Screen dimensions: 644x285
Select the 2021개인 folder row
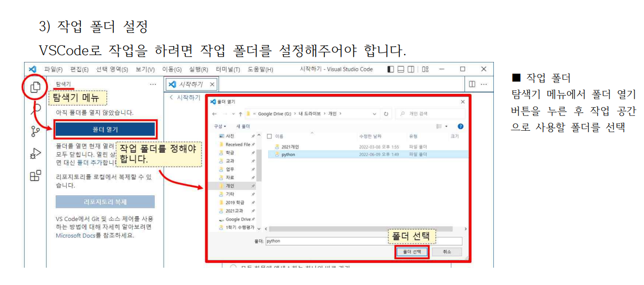(367, 146)
